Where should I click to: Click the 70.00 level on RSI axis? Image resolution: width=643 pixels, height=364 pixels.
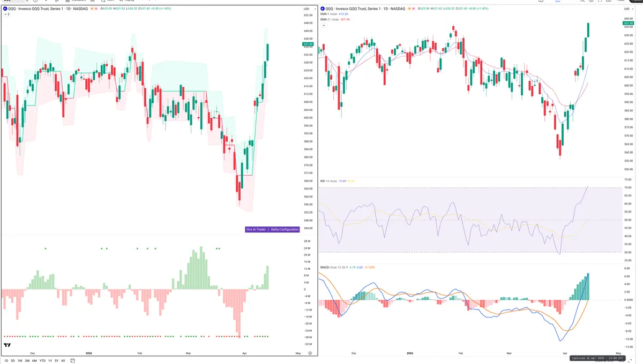628,187
